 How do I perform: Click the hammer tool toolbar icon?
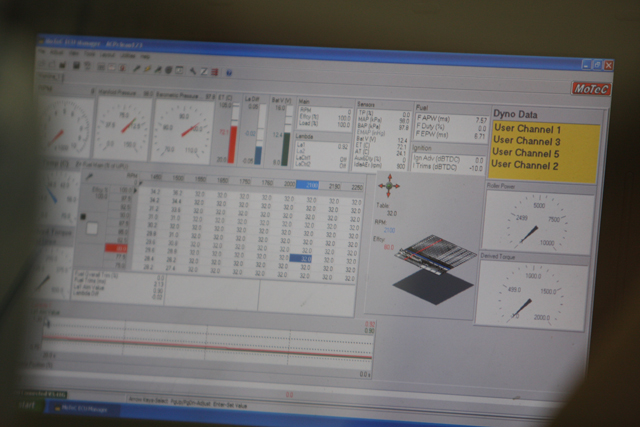point(193,71)
